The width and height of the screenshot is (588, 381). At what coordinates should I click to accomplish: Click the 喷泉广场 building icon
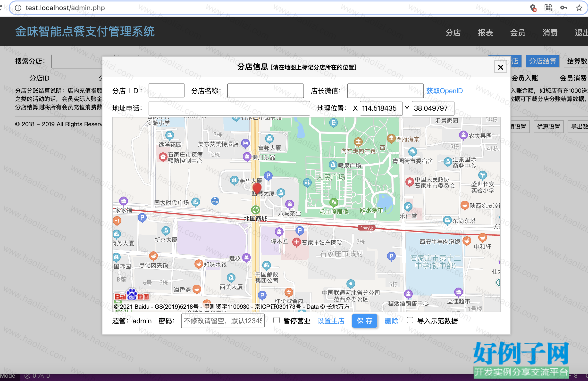tap(333, 165)
